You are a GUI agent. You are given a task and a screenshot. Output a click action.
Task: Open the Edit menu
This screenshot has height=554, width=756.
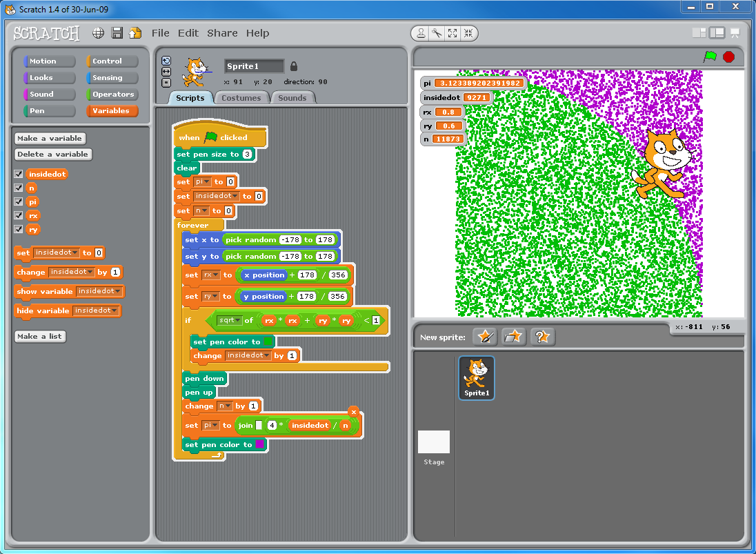point(188,33)
